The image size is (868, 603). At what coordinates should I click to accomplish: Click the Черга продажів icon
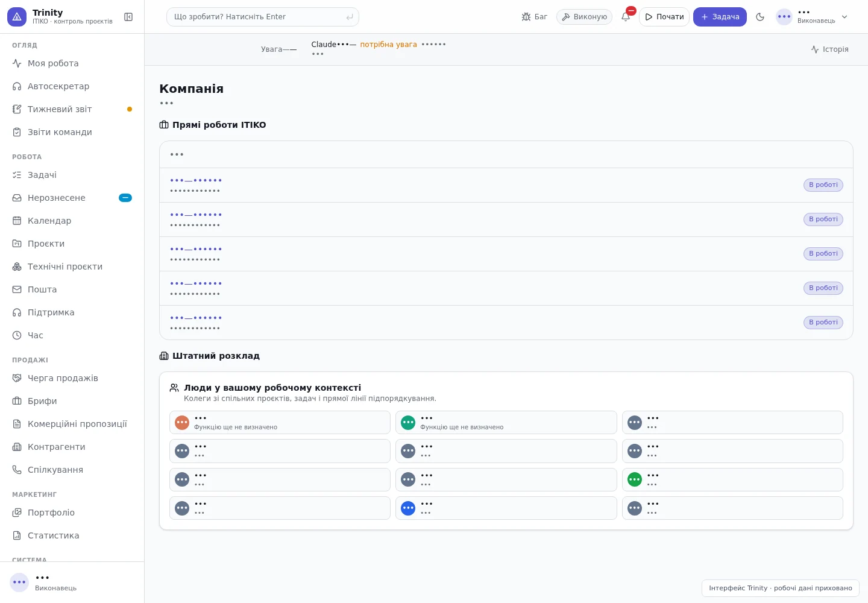17,378
